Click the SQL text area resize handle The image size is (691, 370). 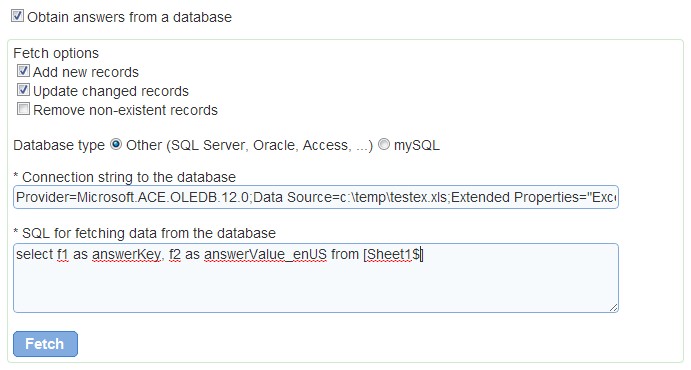[x=613, y=307]
